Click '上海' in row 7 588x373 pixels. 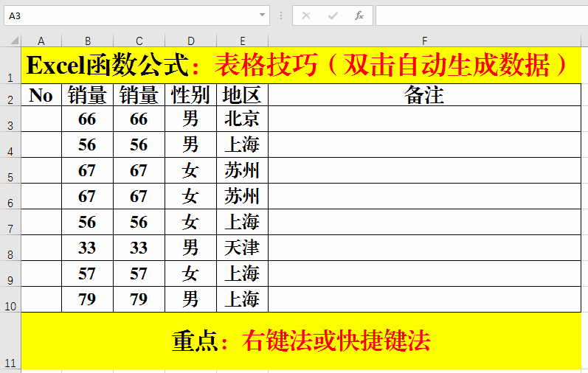(x=243, y=223)
